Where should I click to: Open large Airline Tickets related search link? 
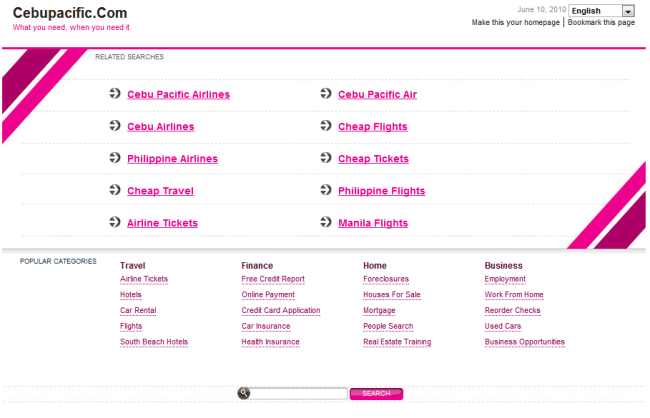(162, 223)
